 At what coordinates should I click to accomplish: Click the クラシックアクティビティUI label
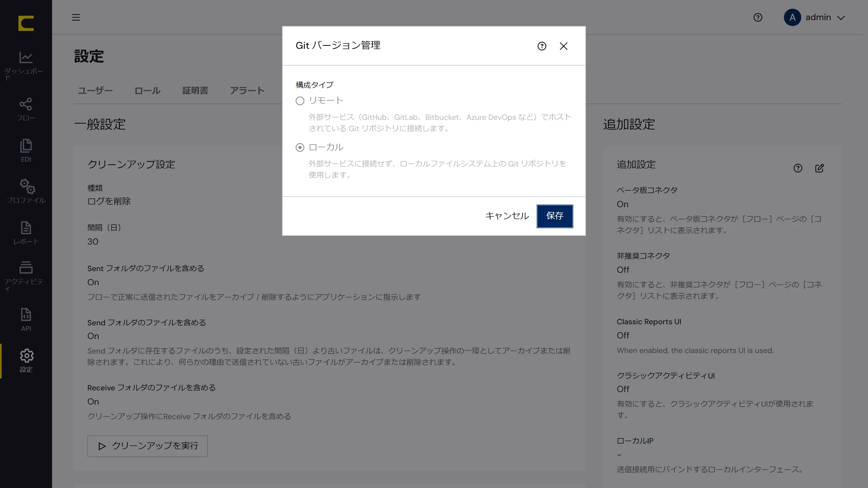[665, 375]
